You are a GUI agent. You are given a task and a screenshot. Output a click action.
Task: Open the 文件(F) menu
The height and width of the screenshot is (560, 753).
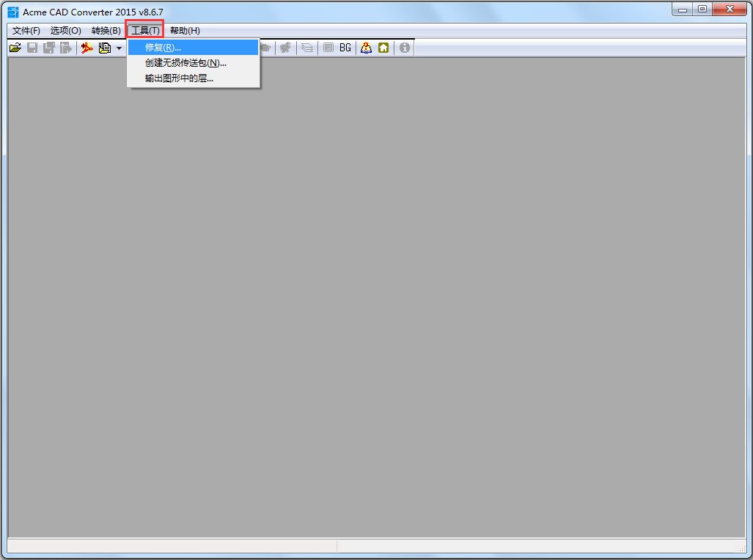click(25, 30)
